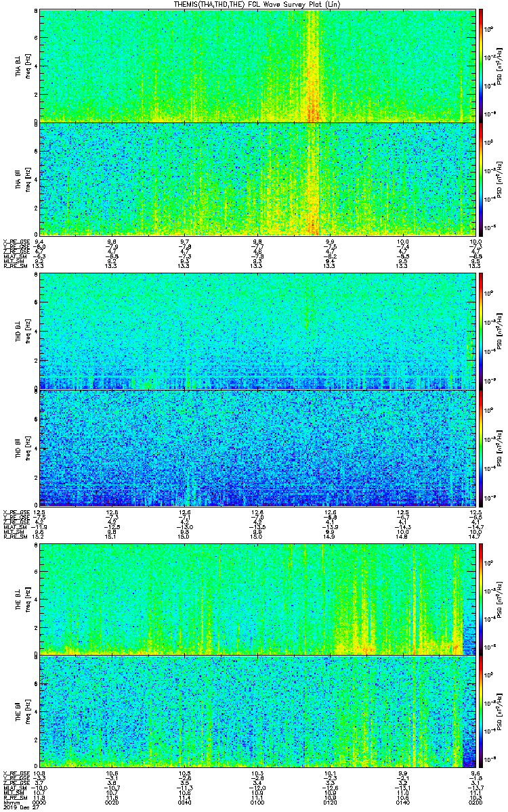The image size is (508, 812).
Task: Click the 0100 time tick label
Action: (257, 803)
